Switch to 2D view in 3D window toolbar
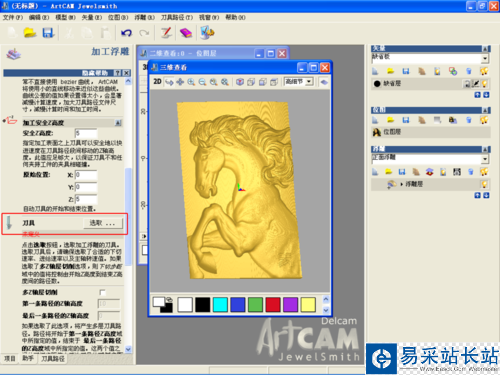Image resolution: width=500 pixels, height=375 pixels. [157, 82]
